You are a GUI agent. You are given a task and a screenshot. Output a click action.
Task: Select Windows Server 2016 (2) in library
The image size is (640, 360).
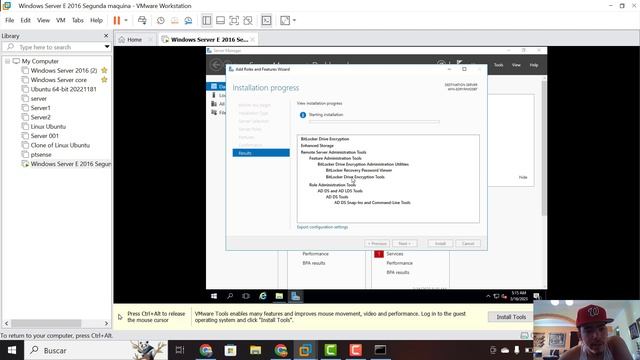pyautogui.click(x=64, y=71)
